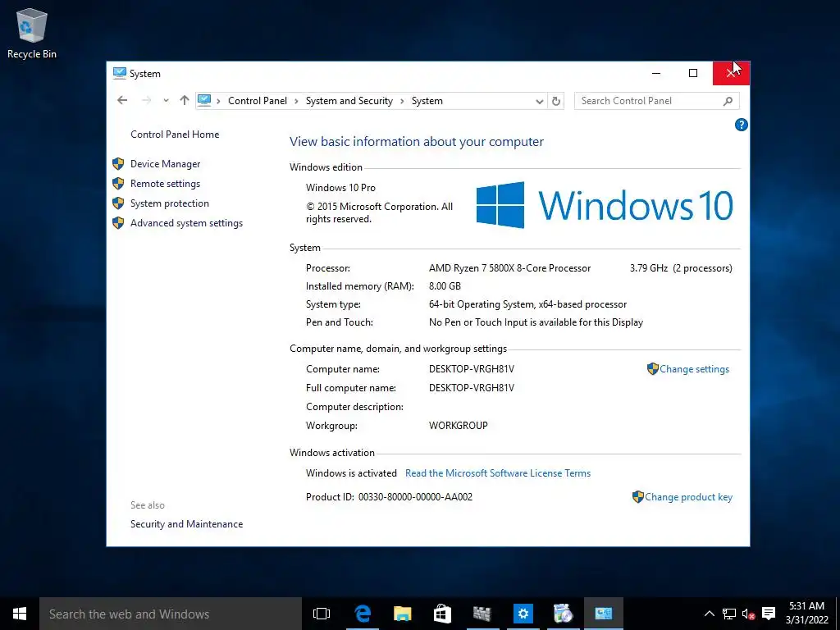
Task: Click shield icon beside Remote settings
Action: pyautogui.click(x=118, y=184)
